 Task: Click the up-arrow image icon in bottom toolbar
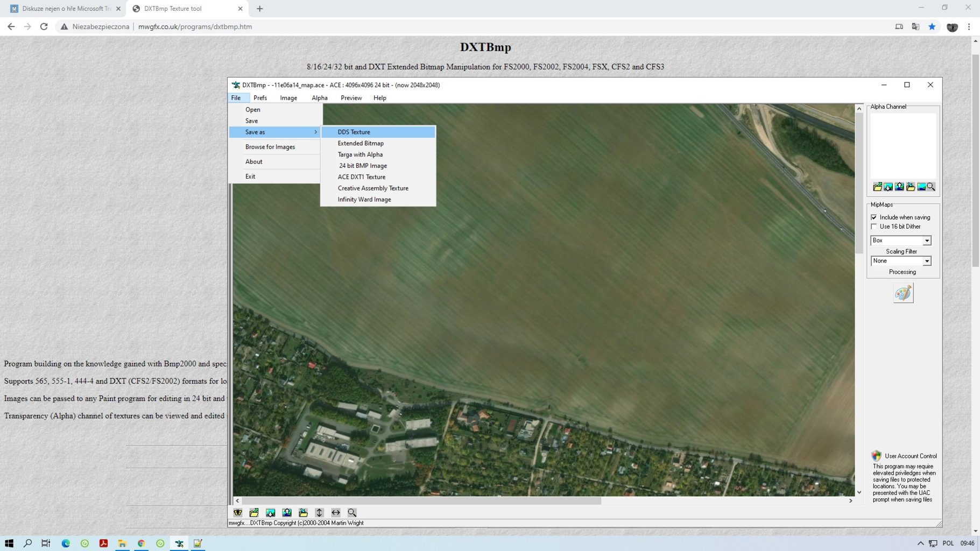pyautogui.click(x=287, y=512)
